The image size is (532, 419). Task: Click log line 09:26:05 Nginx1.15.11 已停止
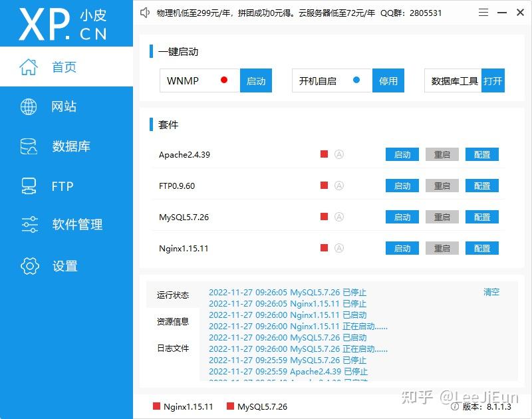click(x=287, y=303)
